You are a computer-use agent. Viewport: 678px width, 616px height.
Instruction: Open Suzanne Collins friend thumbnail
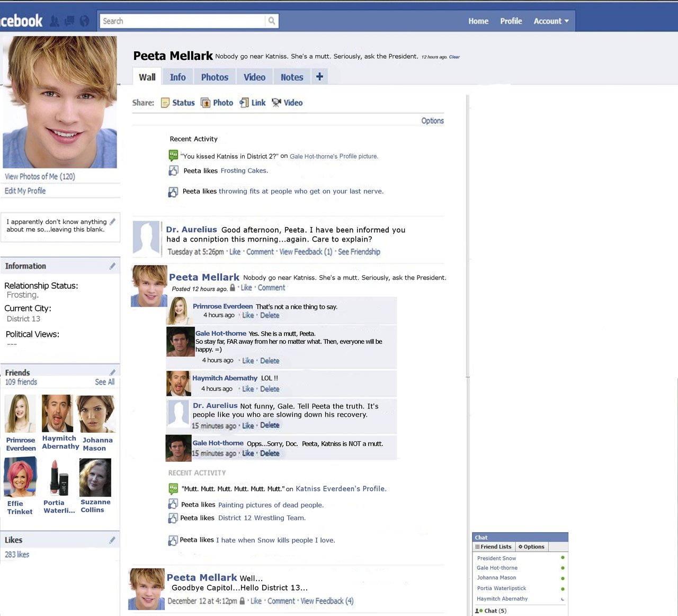point(95,478)
